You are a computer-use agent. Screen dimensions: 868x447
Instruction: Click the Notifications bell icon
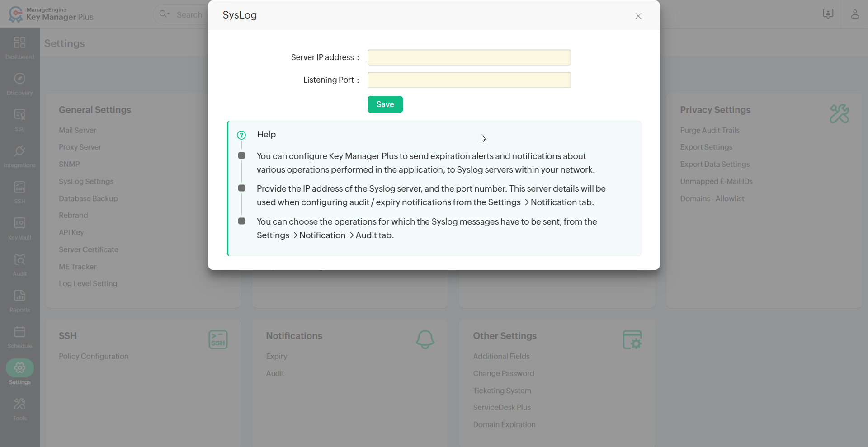coord(425,339)
